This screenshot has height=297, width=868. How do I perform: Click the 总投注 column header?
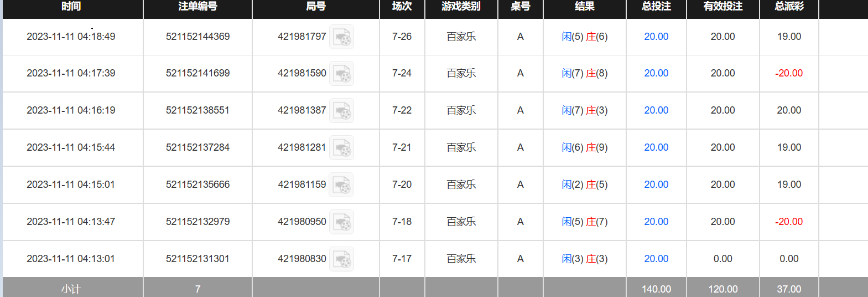coord(656,7)
